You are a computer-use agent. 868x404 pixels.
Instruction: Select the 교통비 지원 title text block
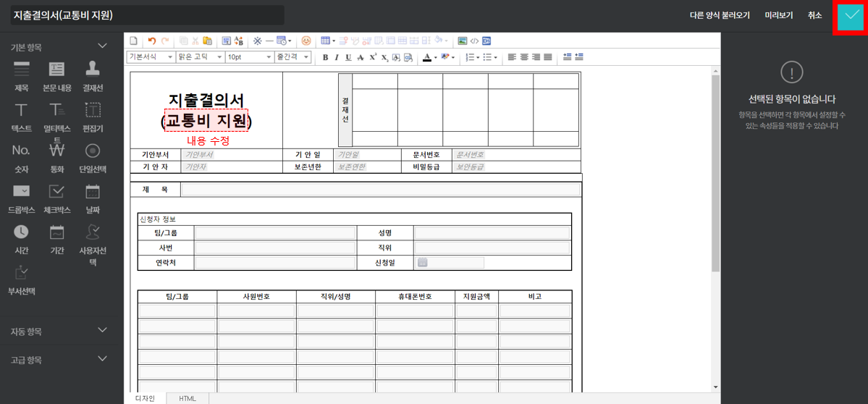tap(206, 120)
